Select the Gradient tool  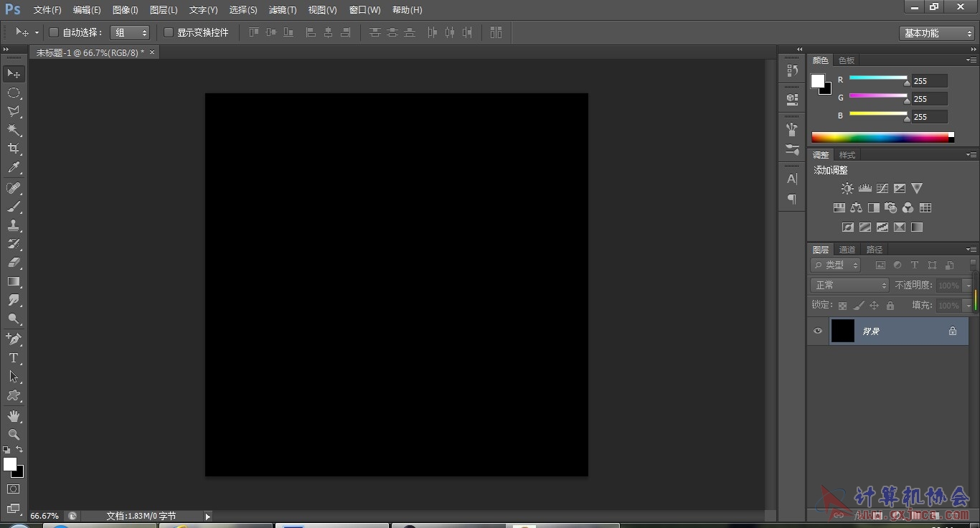pos(14,281)
